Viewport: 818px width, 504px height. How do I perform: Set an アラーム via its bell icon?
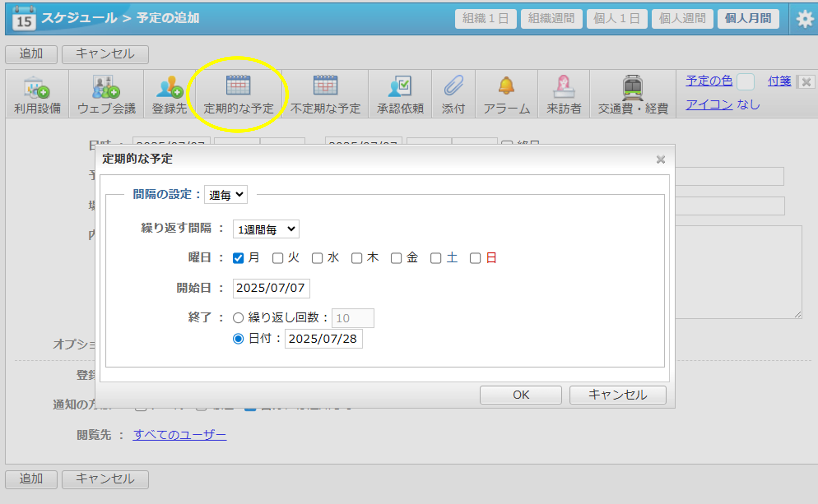click(x=506, y=94)
